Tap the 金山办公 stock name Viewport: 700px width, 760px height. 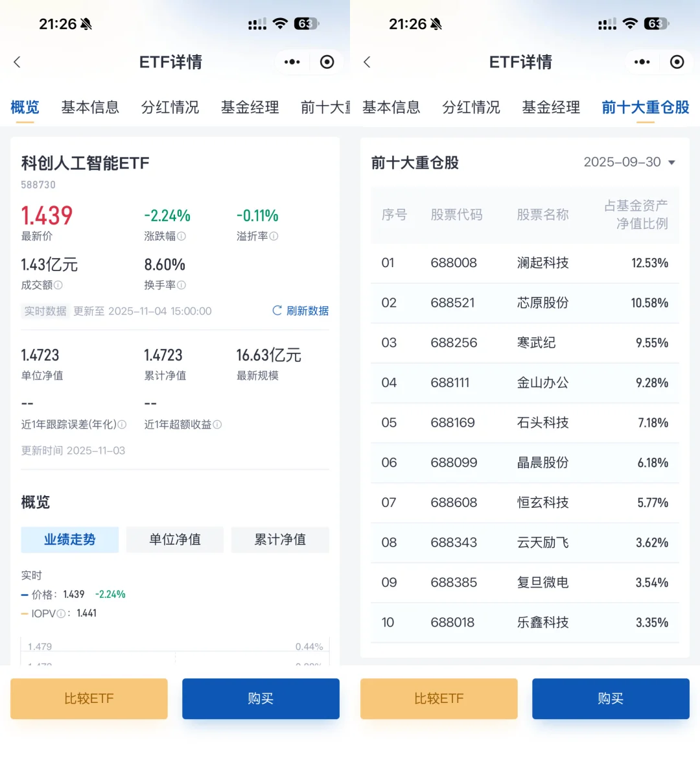pyautogui.click(x=542, y=383)
